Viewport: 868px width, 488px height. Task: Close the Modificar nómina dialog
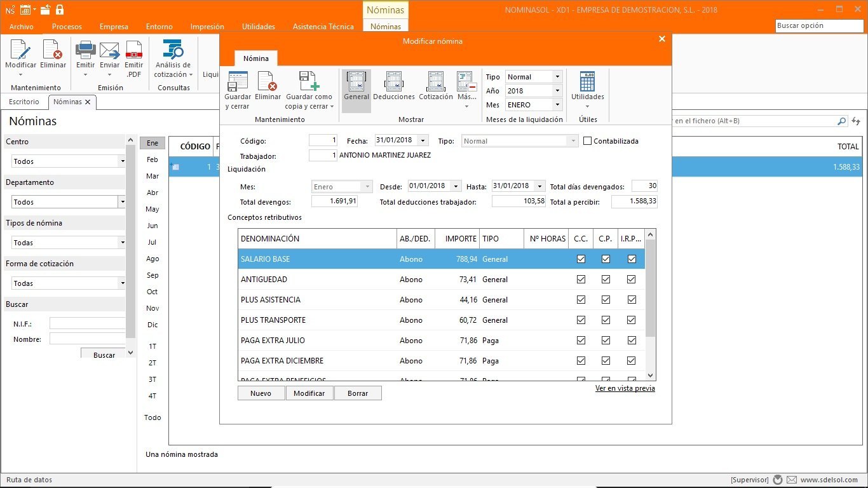(x=661, y=39)
